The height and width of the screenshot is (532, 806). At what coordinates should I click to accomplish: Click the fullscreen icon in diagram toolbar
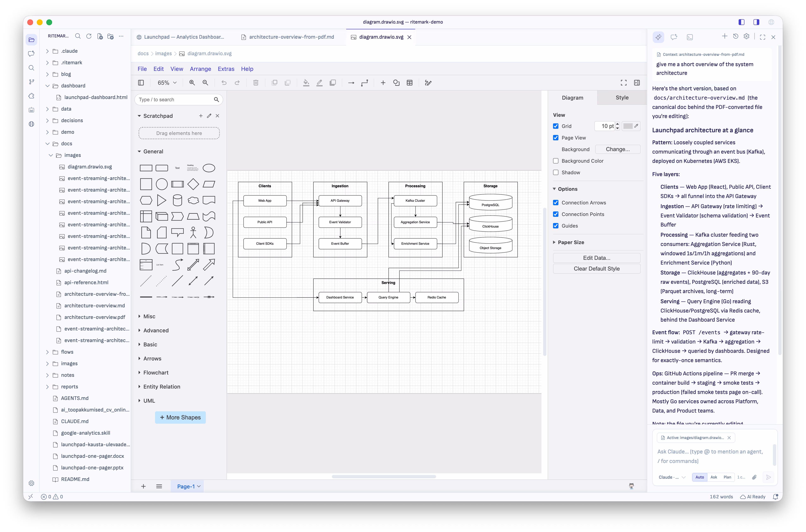pos(624,83)
